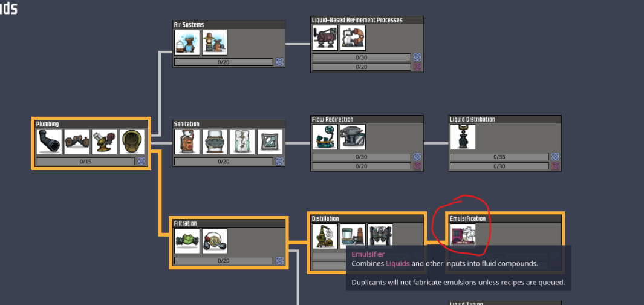Click the blue research atom icon in Air Systems

click(280, 62)
